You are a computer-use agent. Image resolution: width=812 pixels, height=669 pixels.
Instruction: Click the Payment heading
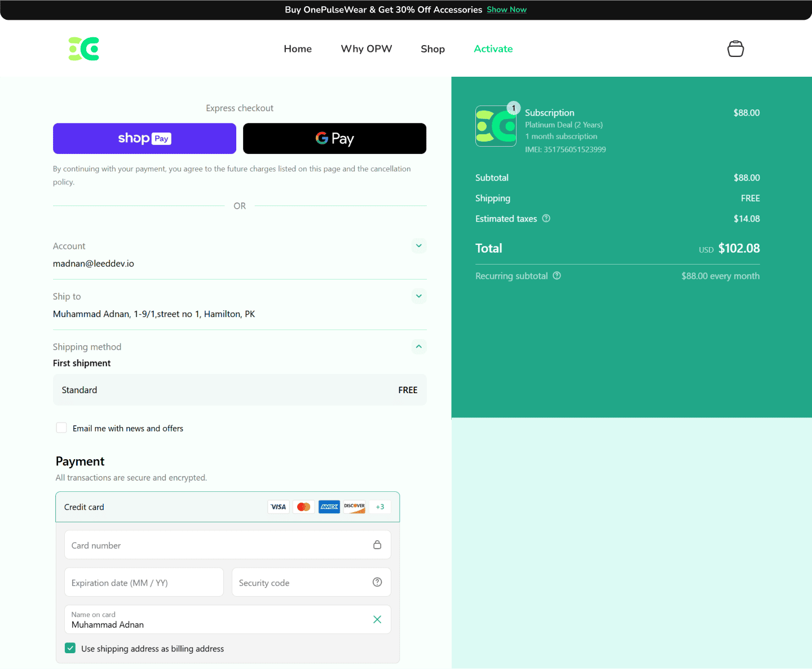[80, 461]
